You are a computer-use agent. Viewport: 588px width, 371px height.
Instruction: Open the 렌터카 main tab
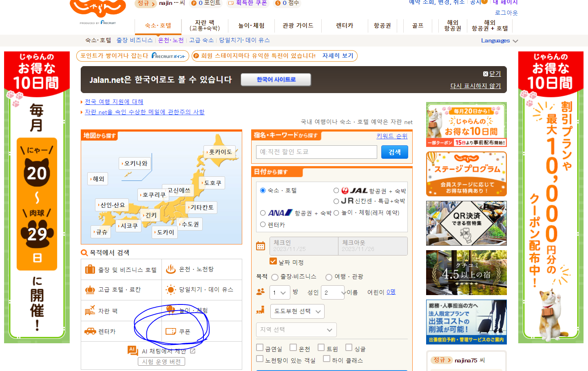click(x=345, y=25)
